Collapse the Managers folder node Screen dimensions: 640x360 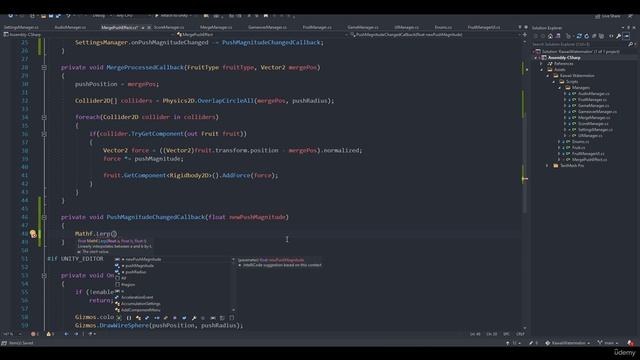click(x=560, y=88)
